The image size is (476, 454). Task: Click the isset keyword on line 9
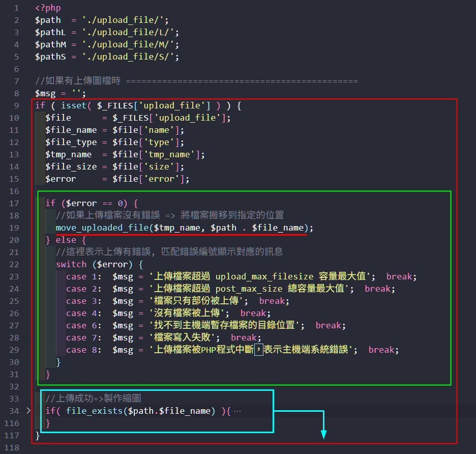(x=74, y=106)
